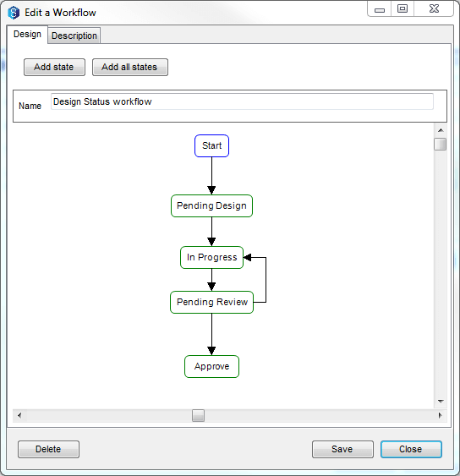The image size is (460, 476).
Task: Select the Pending Review state node
Action: point(211,302)
